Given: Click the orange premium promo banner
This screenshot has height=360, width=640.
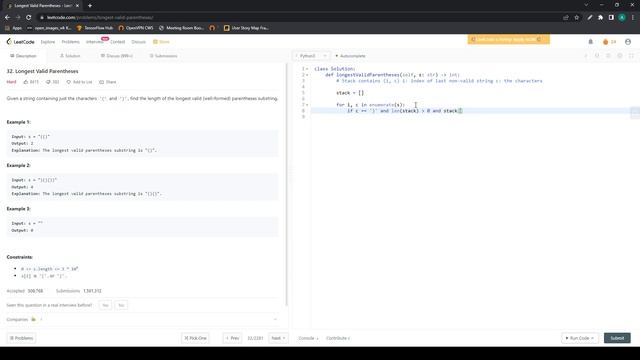Looking at the screenshot, I should pyautogui.click(x=509, y=39).
